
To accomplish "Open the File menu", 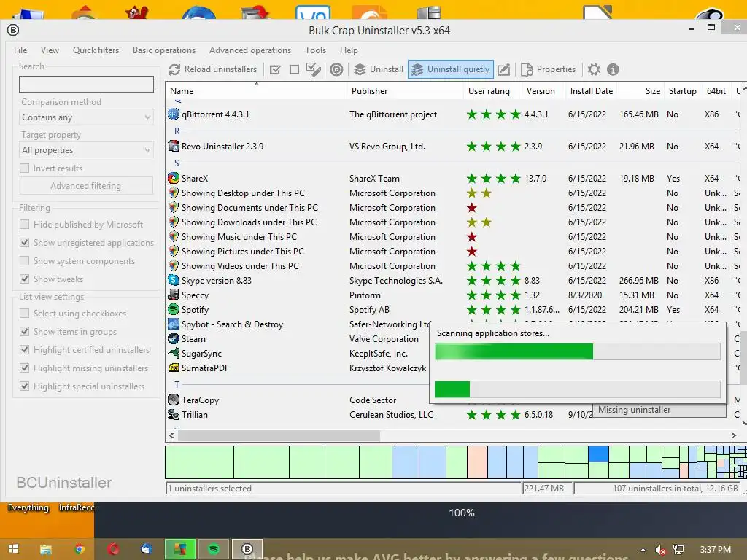I will tap(20, 50).
